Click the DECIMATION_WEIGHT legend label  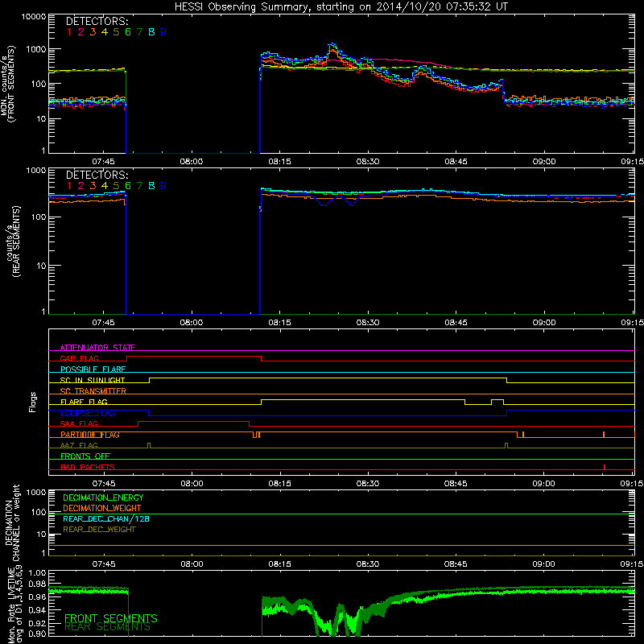(102, 508)
